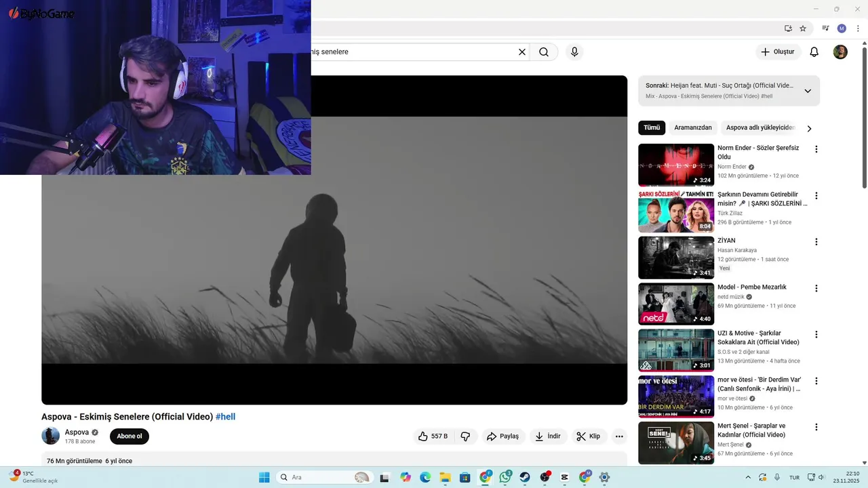Select the Aramanızdan filter chip
The height and width of the screenshot is (488, 868).
click(x=693, y=127)
